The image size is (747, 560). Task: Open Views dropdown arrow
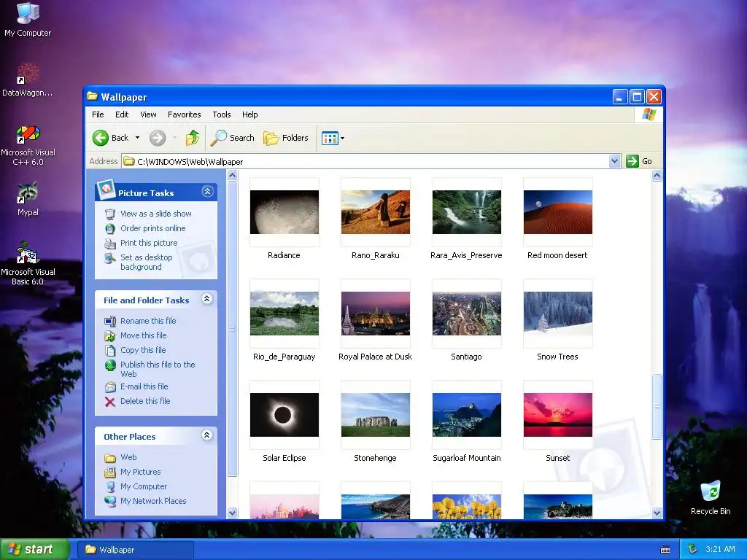coord(343,138)
